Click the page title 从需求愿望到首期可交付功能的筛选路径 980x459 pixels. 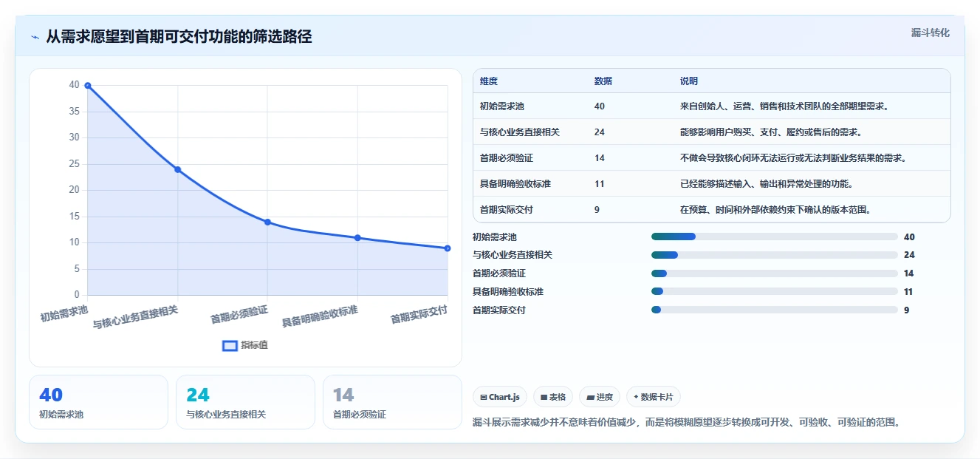[179, 36]
